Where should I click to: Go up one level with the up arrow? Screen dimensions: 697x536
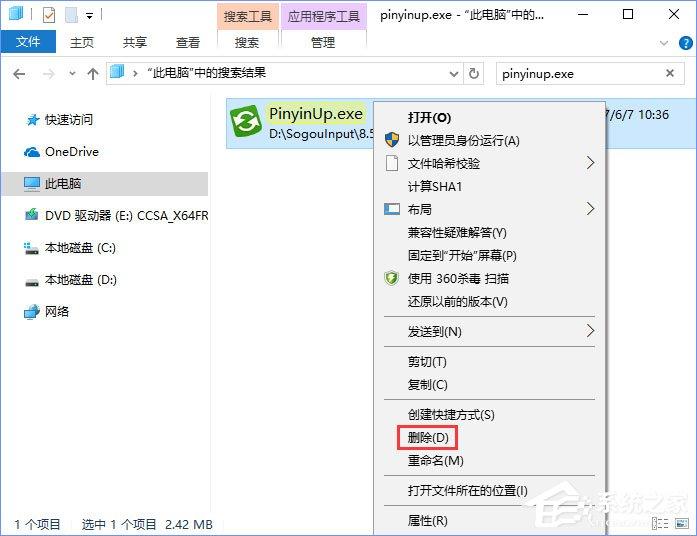pyautogui.click(x=92, y=74)
